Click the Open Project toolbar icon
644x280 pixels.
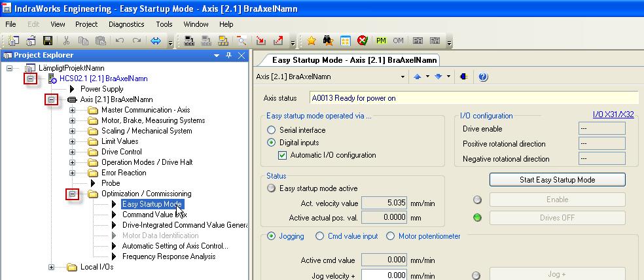pos(31,41)
